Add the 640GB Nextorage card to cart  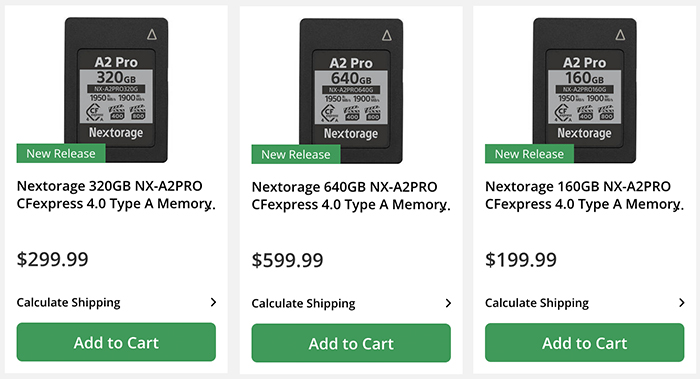351,343
